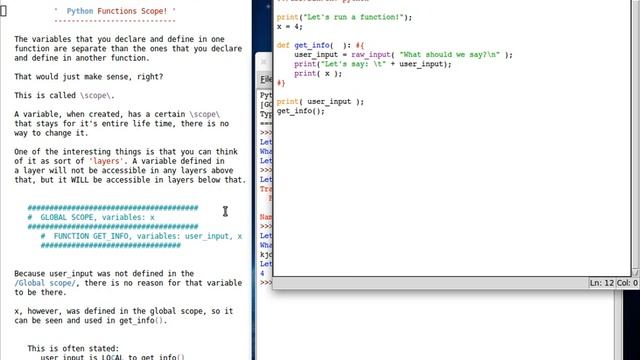Click the 'Col: 0' status bar indicator
The height and width of the screenshot is (360, 640).
[x=627, y=283]
